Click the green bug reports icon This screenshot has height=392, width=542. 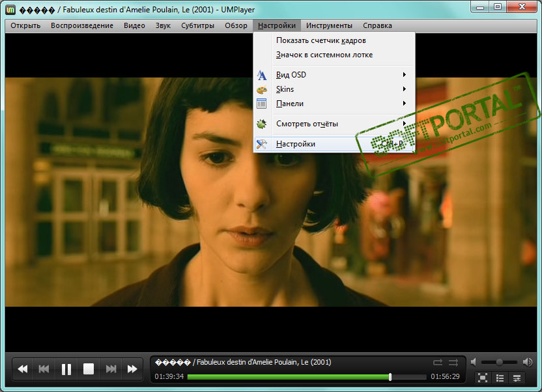click(x=262, y=124)
